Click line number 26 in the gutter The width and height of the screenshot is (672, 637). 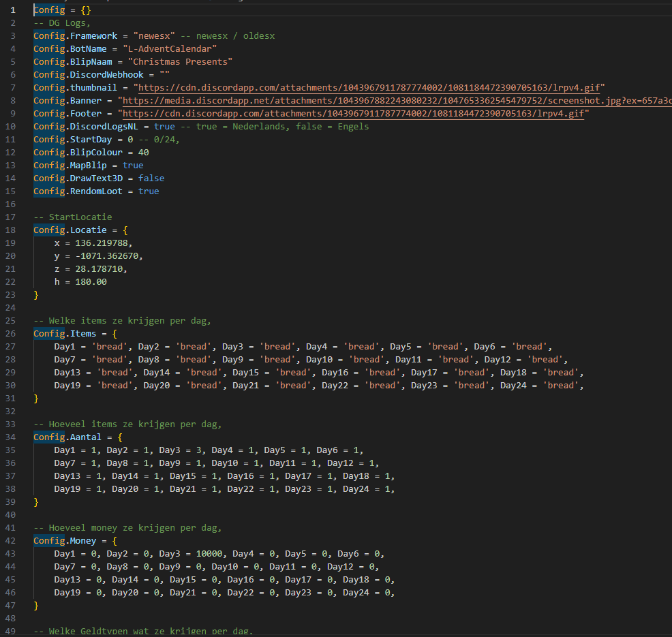11,333
